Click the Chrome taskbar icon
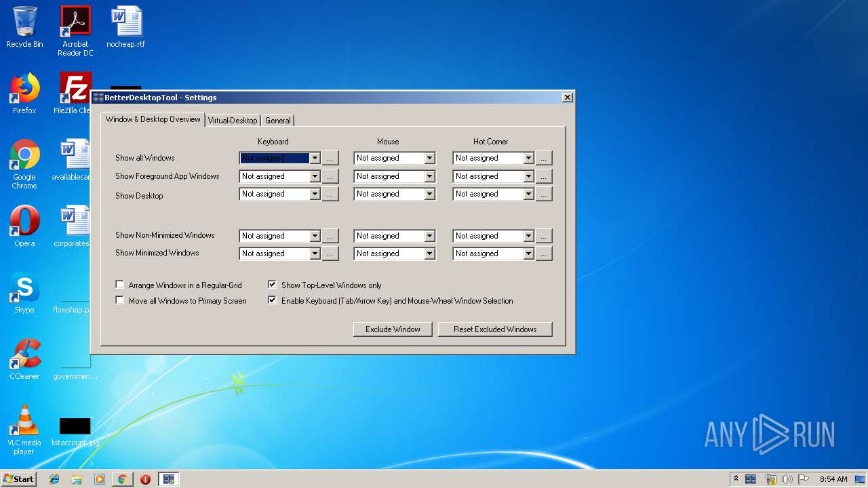 (122, 479)
